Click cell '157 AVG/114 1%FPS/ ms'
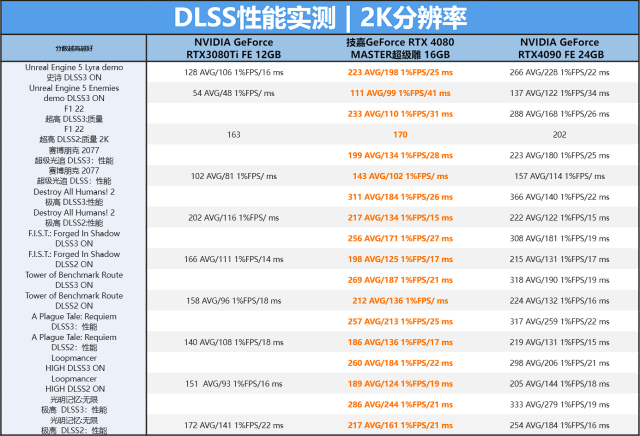640x436 pixels. point(560,176)
